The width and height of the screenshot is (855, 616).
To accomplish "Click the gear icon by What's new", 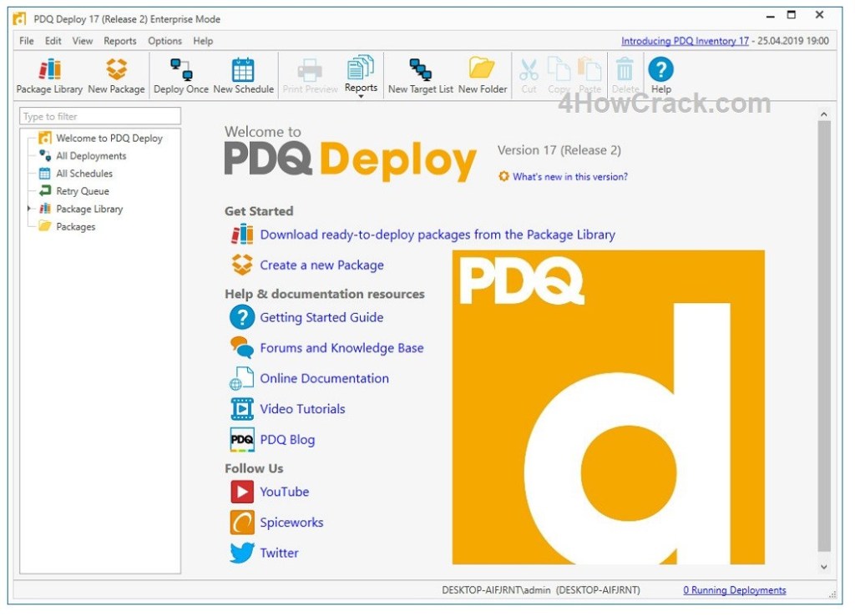I will (503, 176).
